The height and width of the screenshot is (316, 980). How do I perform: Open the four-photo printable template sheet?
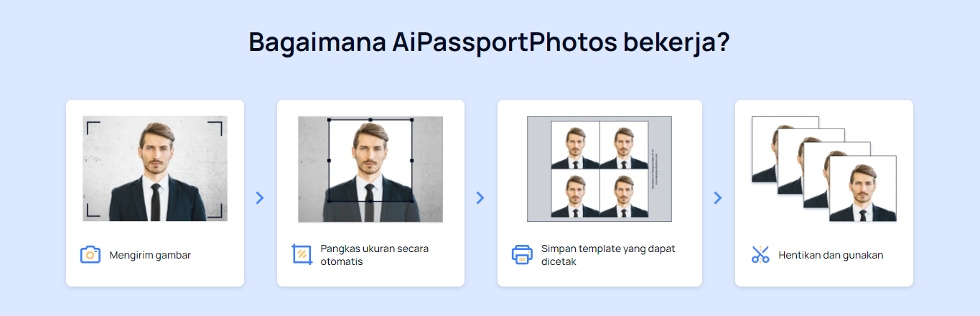point(599,169)
